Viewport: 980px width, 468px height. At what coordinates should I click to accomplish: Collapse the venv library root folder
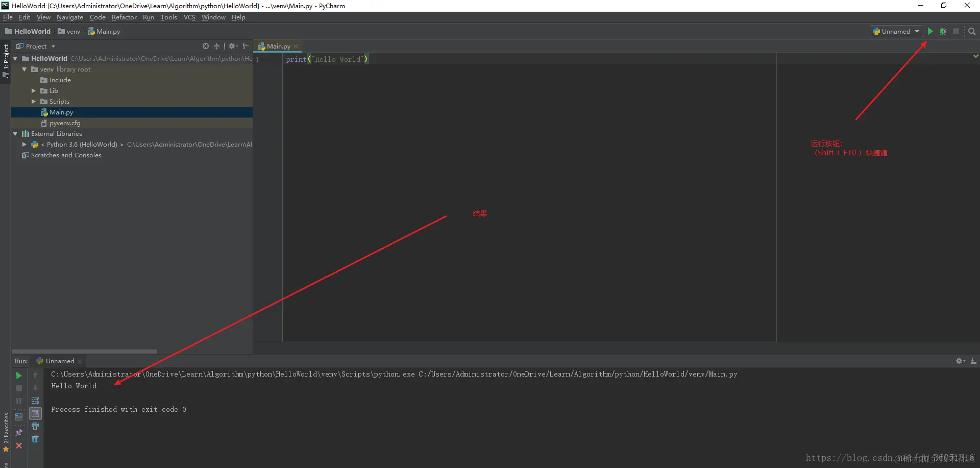(24, 69)
